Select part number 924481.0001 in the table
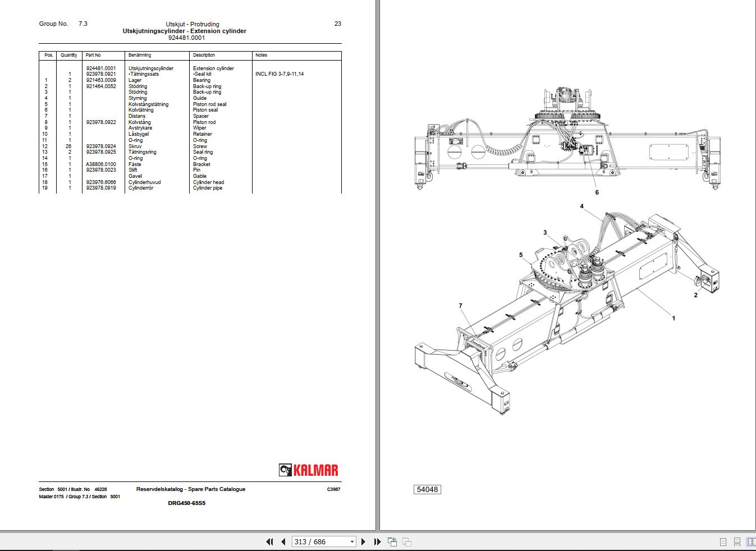 [100, 67]
